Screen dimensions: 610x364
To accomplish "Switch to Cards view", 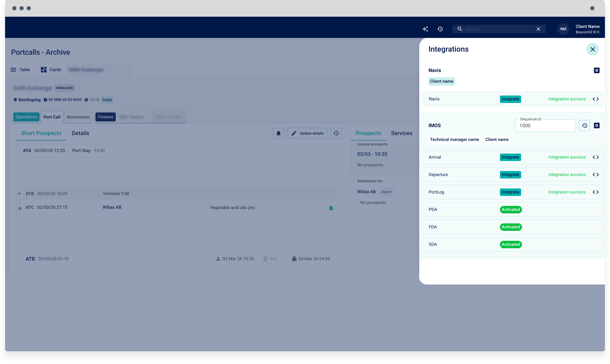I will (x=51, y=70).
